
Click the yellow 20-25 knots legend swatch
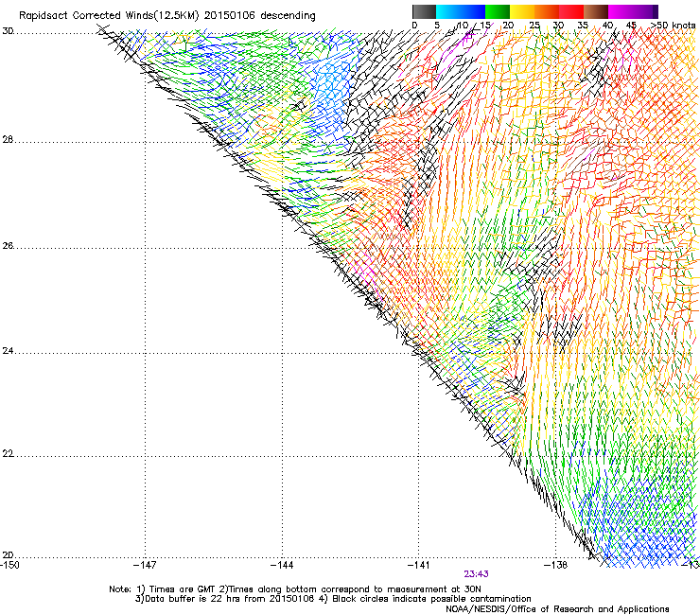522,11
